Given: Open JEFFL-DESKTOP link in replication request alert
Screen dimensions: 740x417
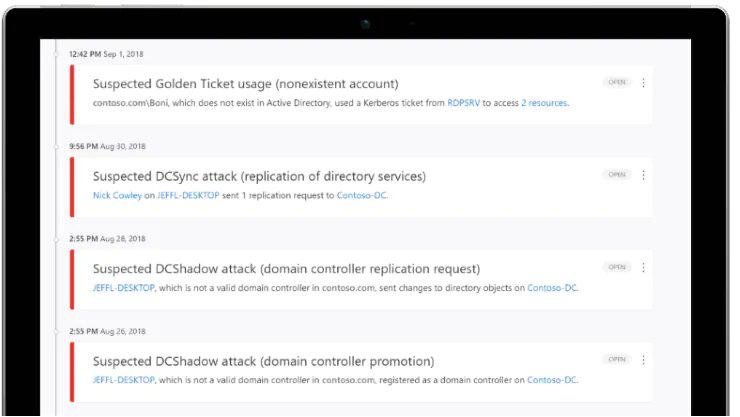Looking at the screenshot, I should (124, 288).
